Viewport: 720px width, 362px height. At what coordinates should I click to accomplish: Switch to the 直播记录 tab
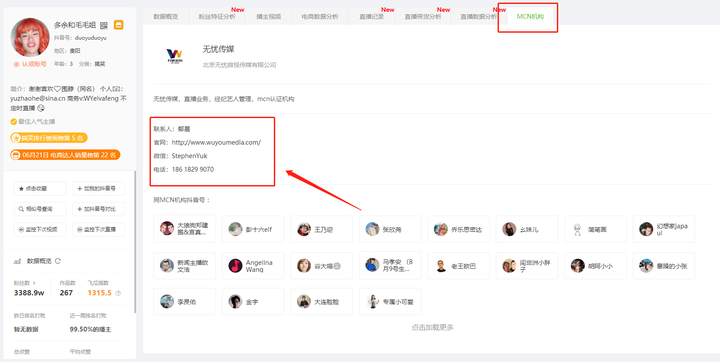372,17
